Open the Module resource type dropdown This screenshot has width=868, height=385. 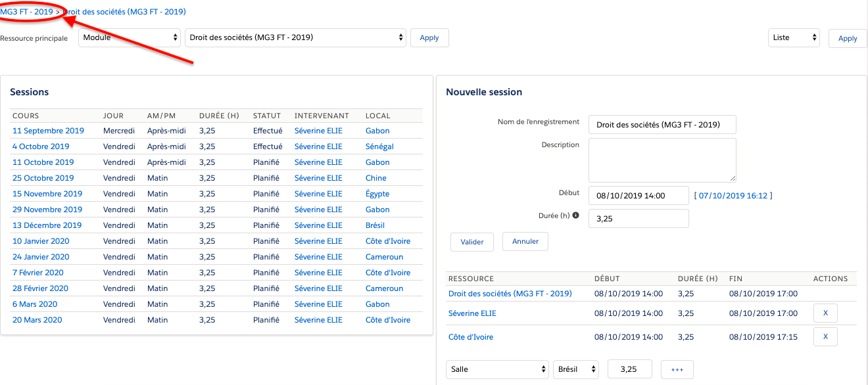(x=130, y=37)
